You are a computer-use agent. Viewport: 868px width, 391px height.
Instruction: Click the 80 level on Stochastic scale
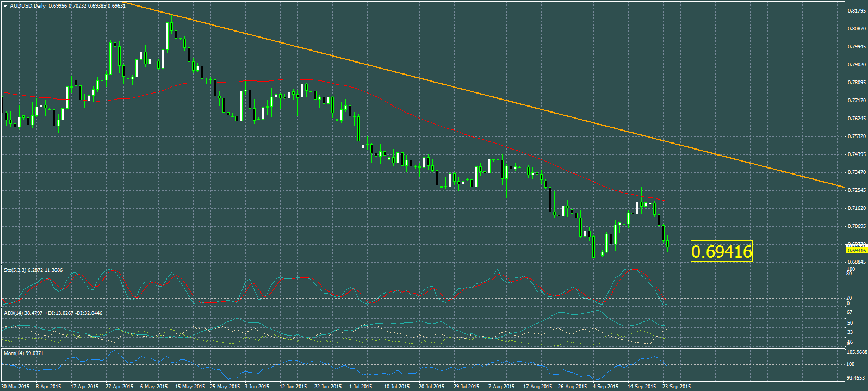[850, 274]
